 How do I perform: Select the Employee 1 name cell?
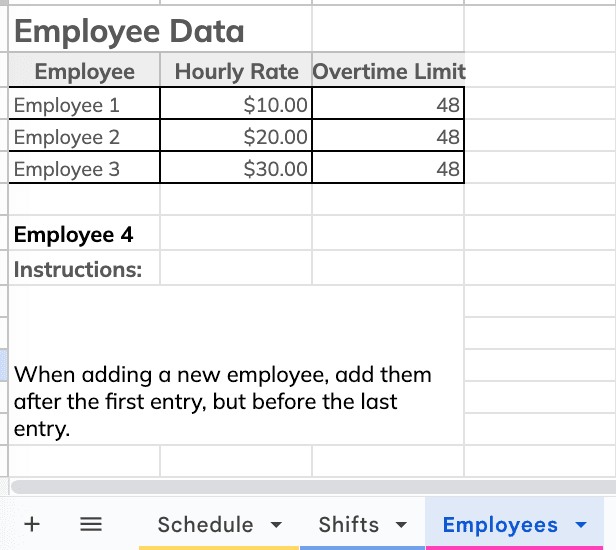coord(84,103)
